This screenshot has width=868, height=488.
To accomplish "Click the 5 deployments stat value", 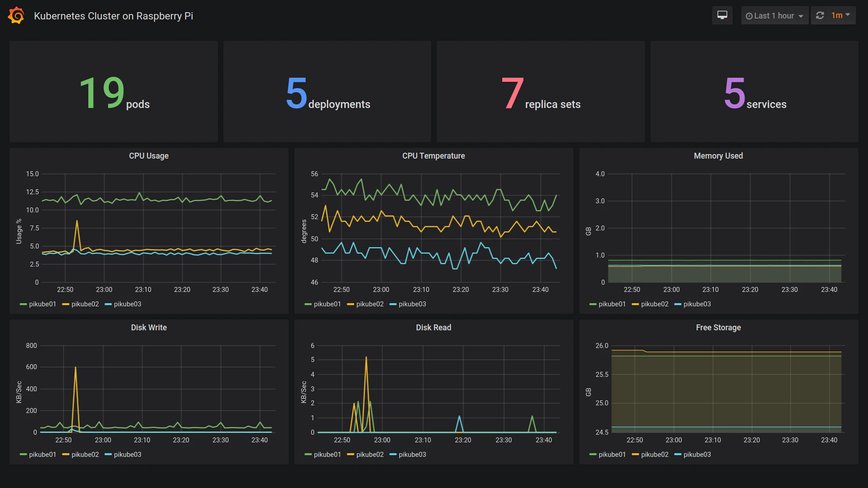I will pyautogui.click(x=328, y=93).
